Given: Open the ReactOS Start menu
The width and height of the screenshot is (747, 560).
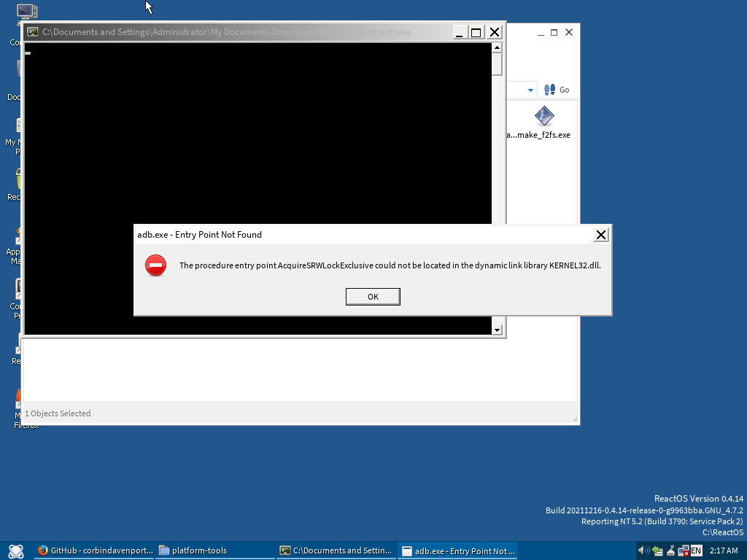Looking at the screenshot, I should pyautogui.click(x=15, y=550).
